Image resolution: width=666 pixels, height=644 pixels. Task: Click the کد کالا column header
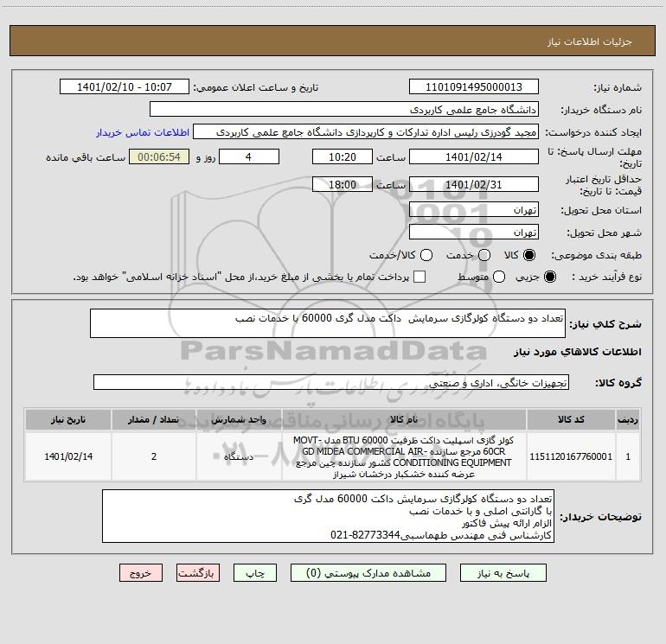[571, 420]
